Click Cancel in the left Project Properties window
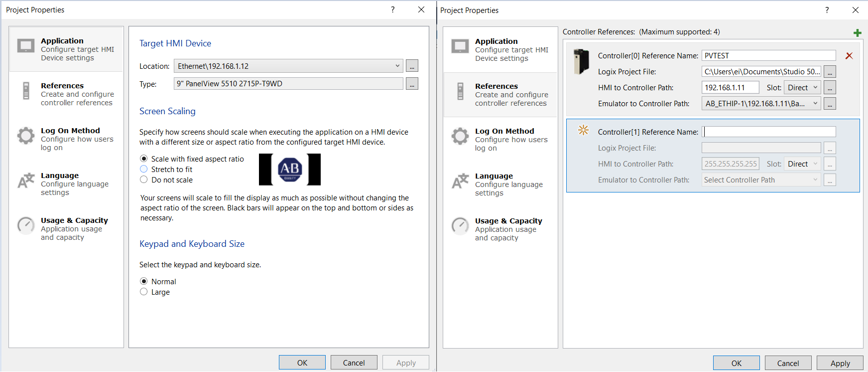 click(x=354, y=363)
